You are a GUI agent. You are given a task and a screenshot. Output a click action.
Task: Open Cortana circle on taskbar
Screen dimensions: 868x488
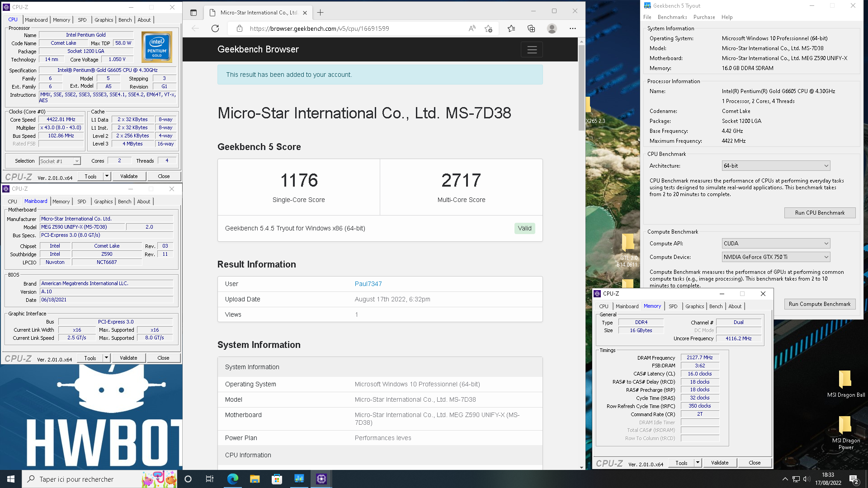188,479
